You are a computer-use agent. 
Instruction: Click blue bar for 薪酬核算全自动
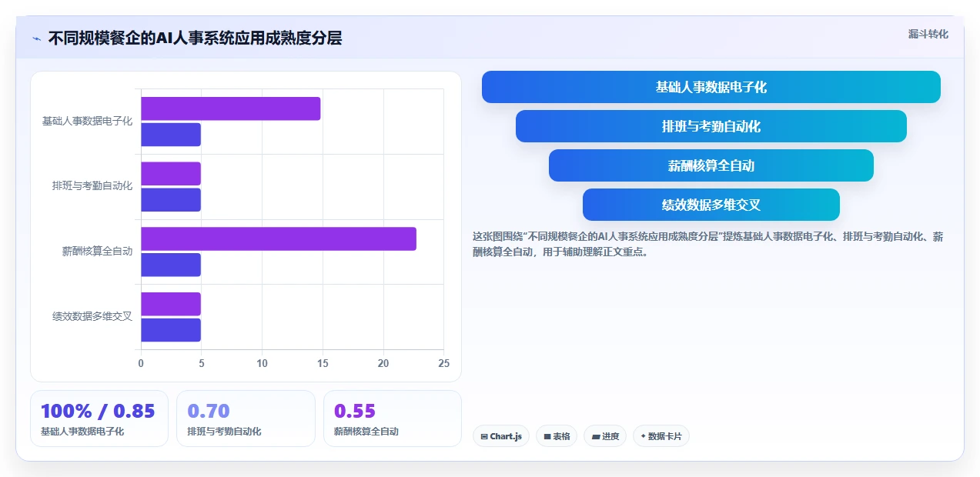(171, 265)
